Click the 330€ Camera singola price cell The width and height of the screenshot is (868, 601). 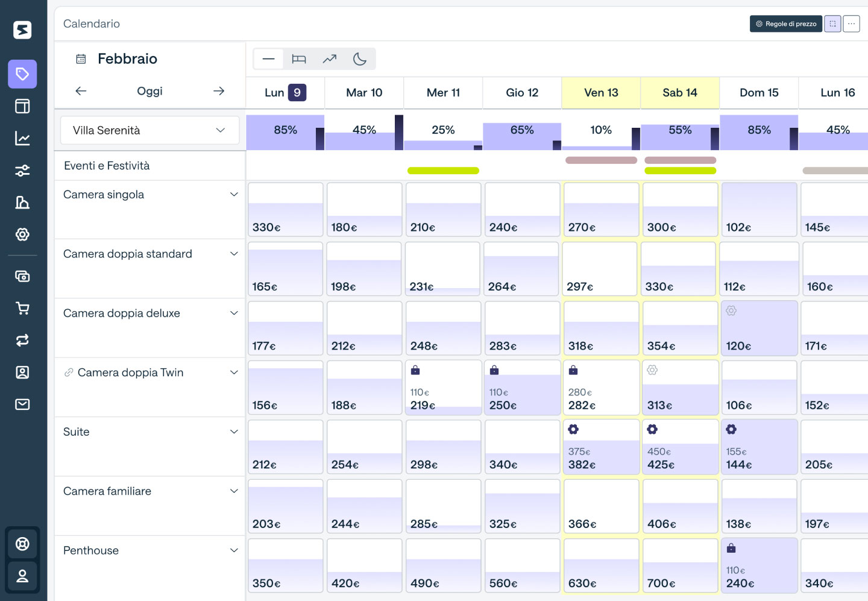pyautogui.click(x=285, y=210)
